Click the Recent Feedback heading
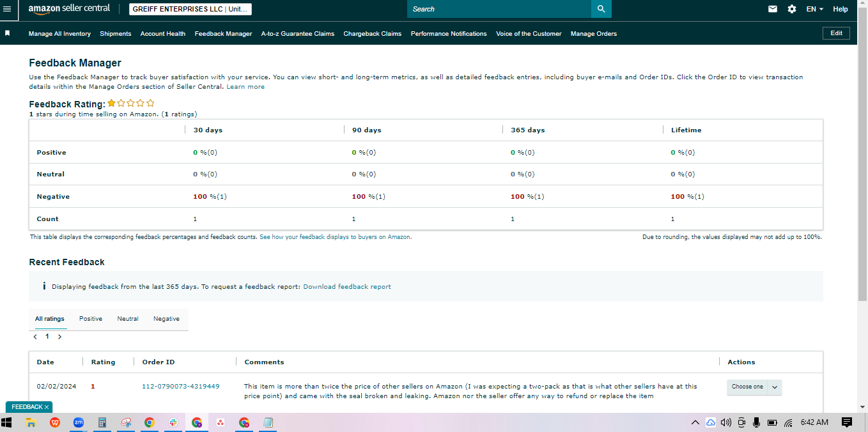 point(66,262)
